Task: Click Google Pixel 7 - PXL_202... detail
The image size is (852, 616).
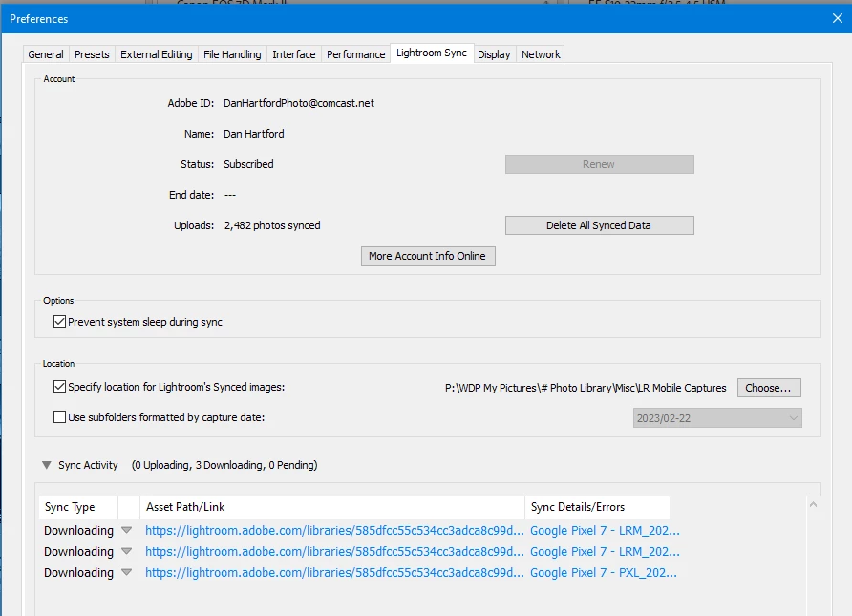Action: pyautogui.click(x=604, y=573)
